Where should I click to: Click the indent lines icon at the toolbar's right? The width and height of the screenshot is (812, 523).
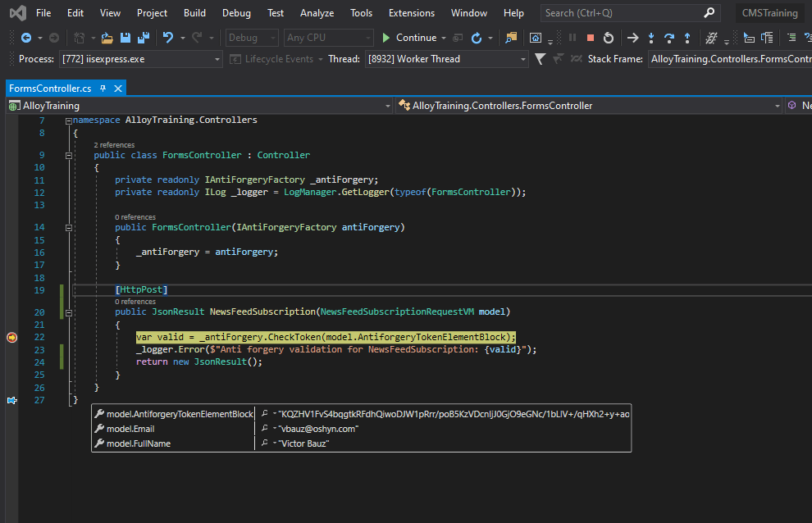[x=791, y=38]
